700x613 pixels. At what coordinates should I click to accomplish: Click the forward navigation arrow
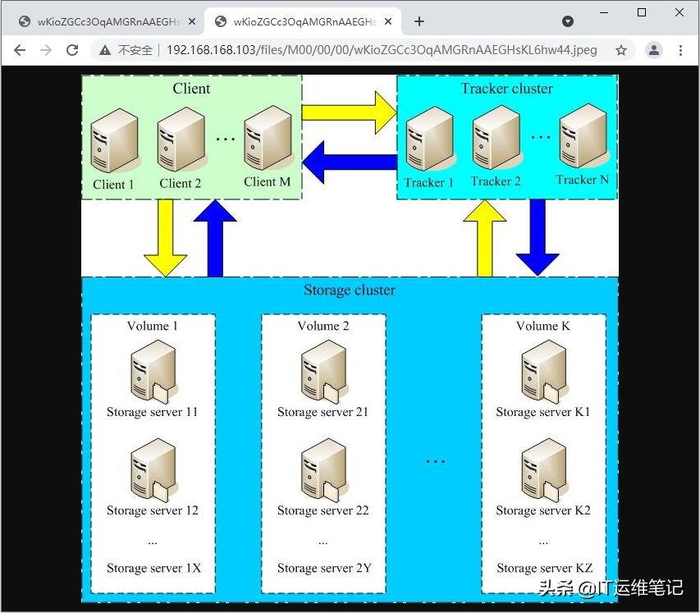46,50
